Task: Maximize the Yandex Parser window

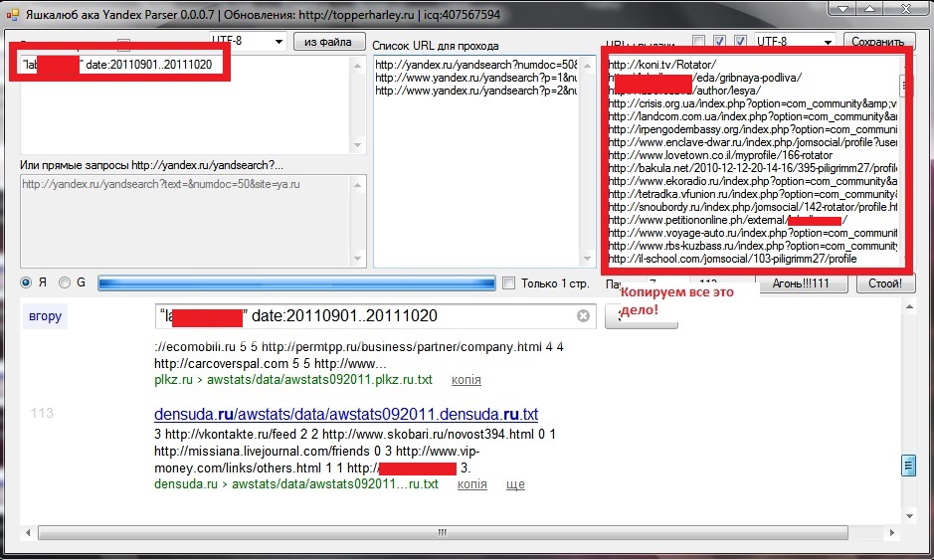Action: [870, 9]
